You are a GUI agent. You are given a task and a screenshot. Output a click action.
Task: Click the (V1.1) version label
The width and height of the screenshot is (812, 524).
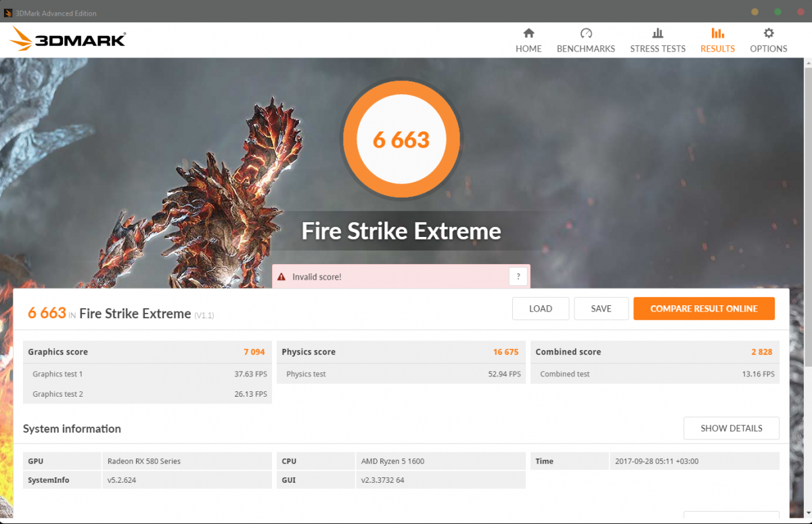click(204, 315)
